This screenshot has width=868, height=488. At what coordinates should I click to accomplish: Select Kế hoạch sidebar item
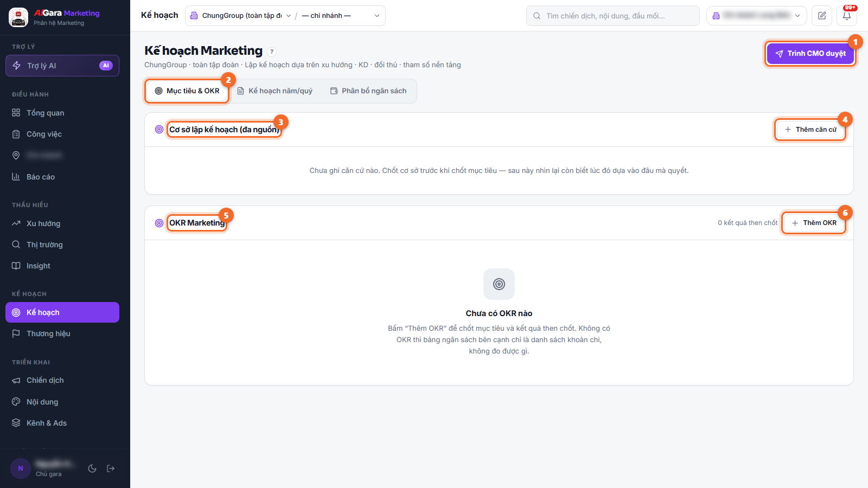point(62,312)
